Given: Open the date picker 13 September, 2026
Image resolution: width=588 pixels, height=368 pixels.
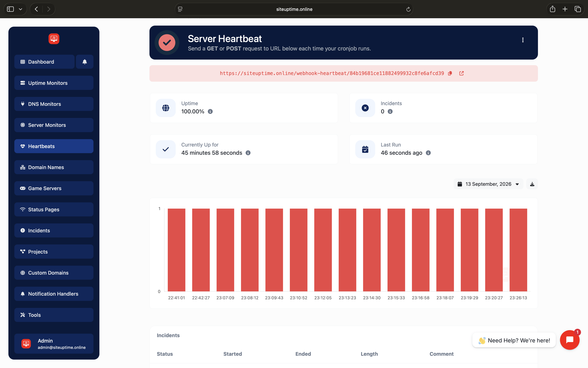Looking at the screenshot, I should click(488, 184).
